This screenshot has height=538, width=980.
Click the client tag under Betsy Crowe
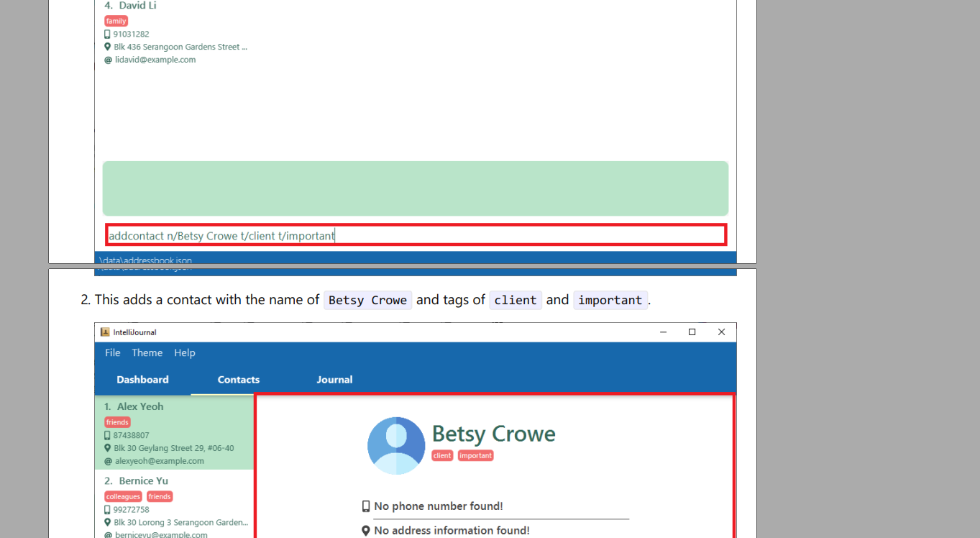[x=442, y=455]
